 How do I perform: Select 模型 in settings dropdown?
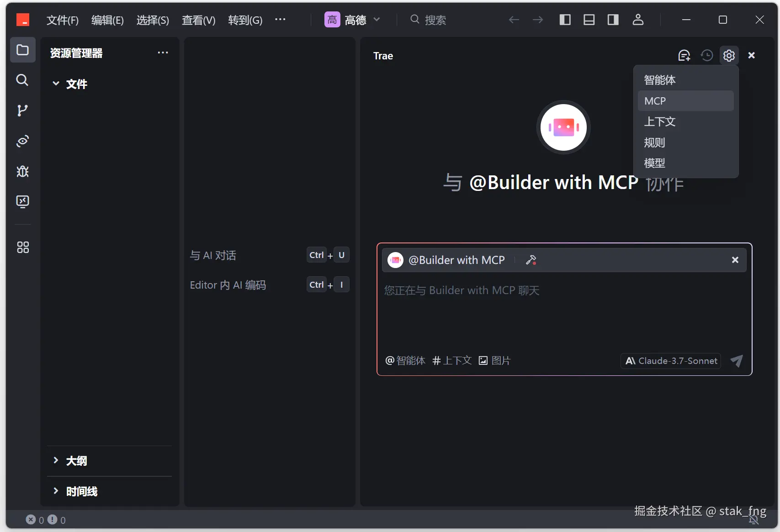click(x=685, y=163)
